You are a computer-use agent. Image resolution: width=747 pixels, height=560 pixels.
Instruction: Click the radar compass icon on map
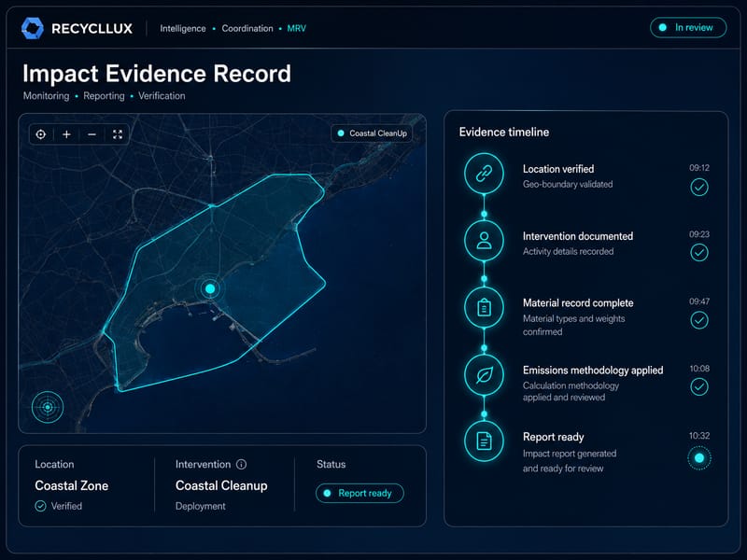pos(48,407)
